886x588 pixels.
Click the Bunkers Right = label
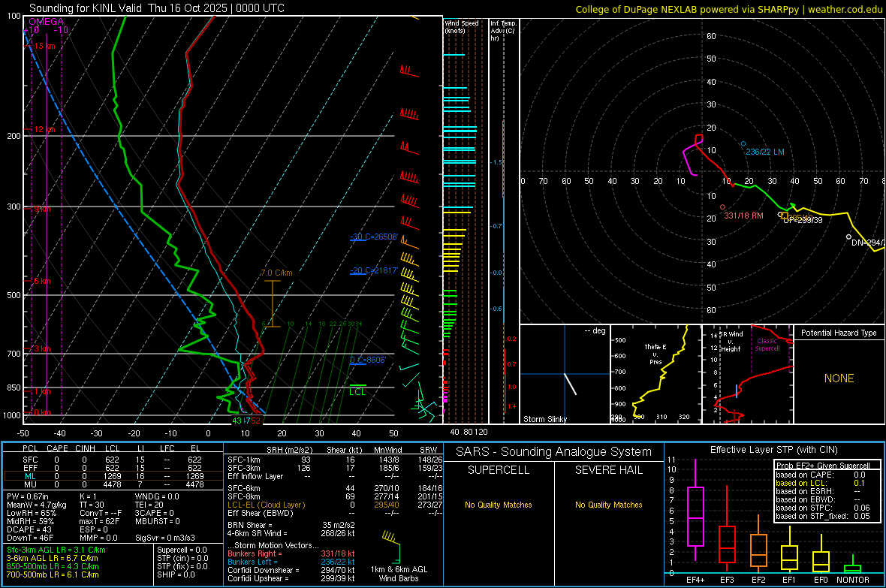click(x=255, y=553)
